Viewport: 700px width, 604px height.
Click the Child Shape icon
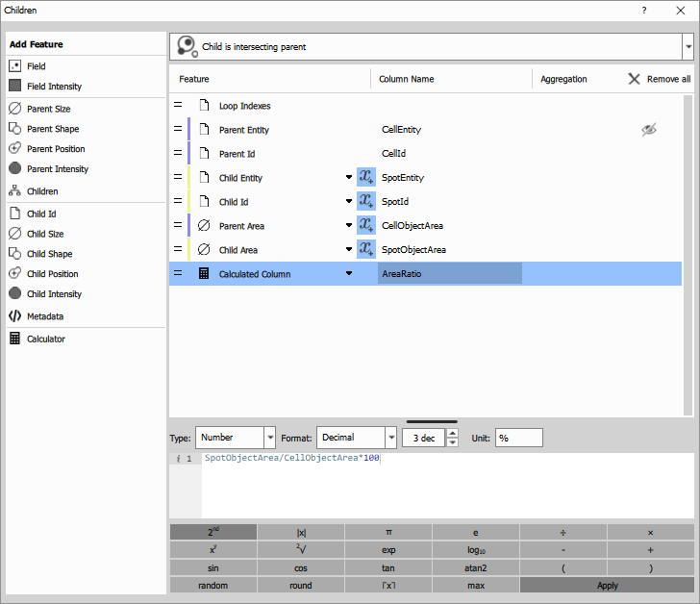pyautogui.click(x=14, y=254)
